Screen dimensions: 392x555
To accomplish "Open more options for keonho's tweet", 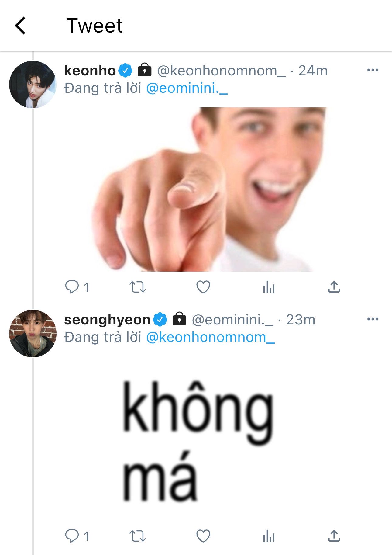I will coord(373,70).
